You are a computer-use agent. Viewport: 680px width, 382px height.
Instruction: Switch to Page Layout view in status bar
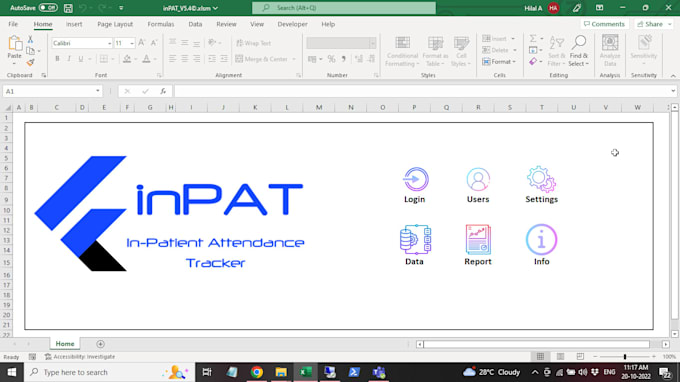click(x=560, y=356)
